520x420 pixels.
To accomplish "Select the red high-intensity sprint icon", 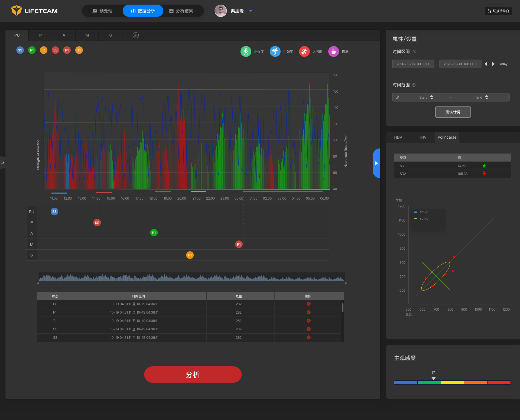I will [304, 51].
